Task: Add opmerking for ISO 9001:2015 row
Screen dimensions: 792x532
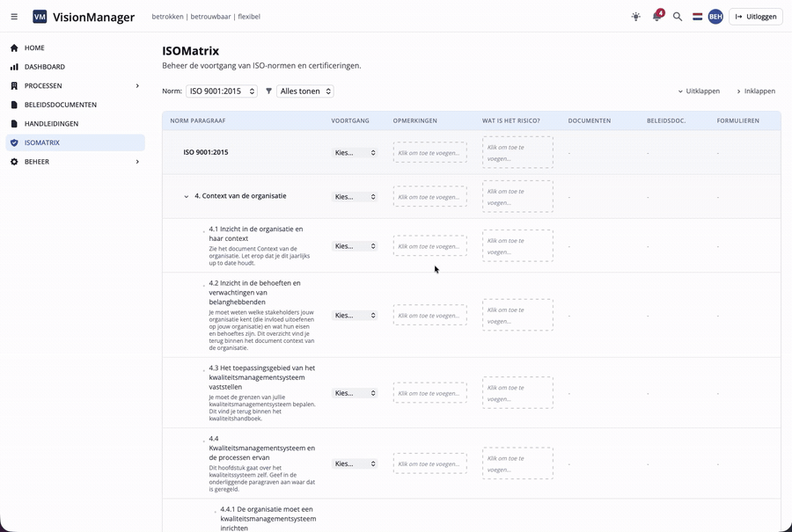Action: click(429, 152)
